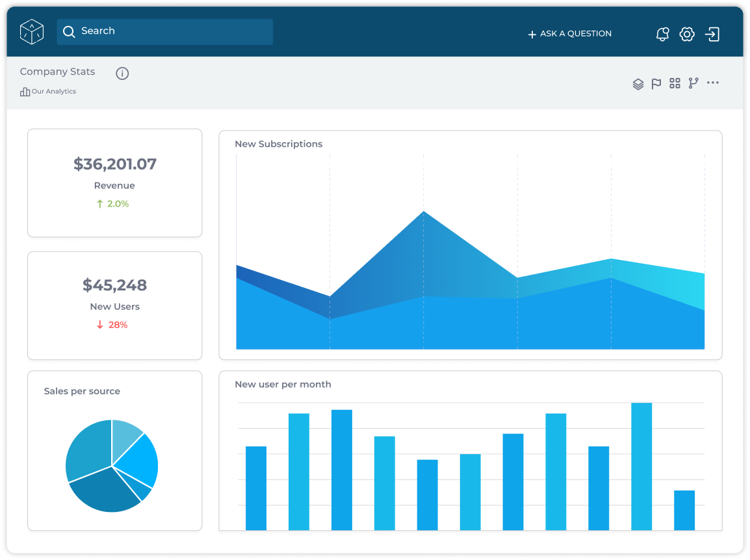Click the stacked layers icon
The height and width of the screenshot is (560, 750).
[638, 84]
